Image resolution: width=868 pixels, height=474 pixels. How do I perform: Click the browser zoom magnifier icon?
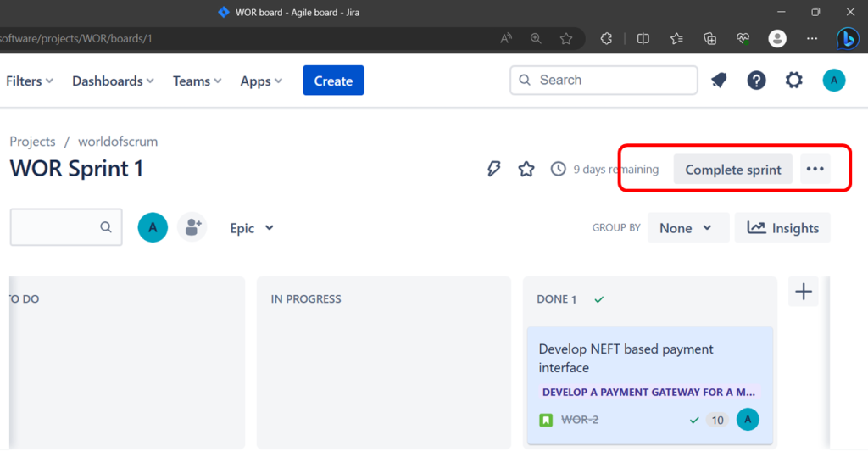pyautogui.click(x=536, y=38)
